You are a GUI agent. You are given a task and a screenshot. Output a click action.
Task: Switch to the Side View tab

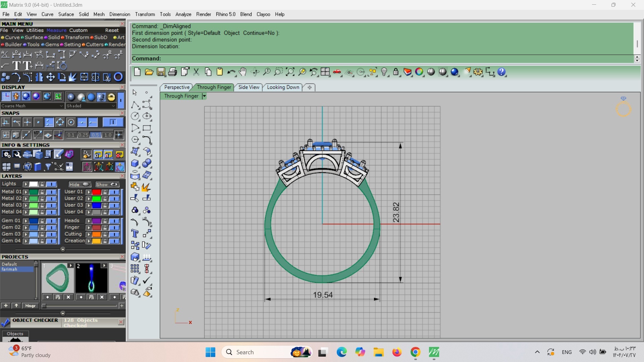click(249, 87)
